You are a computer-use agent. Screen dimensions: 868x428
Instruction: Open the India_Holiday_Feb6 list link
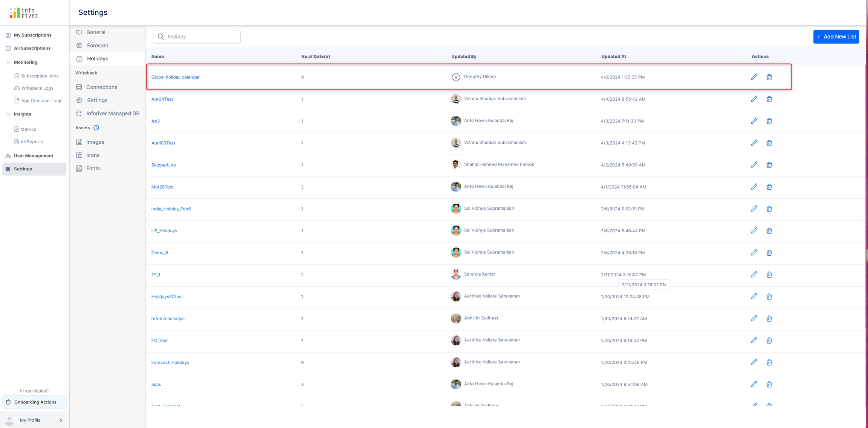tap(171, 209)
